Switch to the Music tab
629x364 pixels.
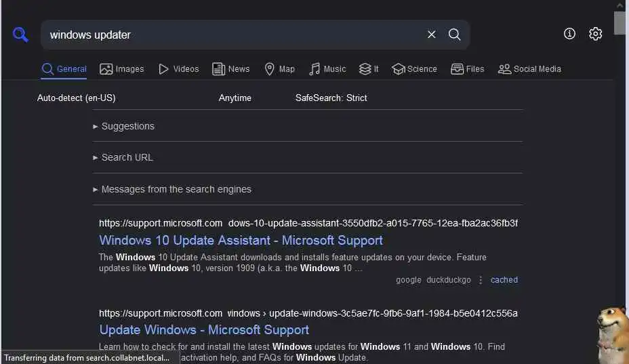tap(327, 69)
